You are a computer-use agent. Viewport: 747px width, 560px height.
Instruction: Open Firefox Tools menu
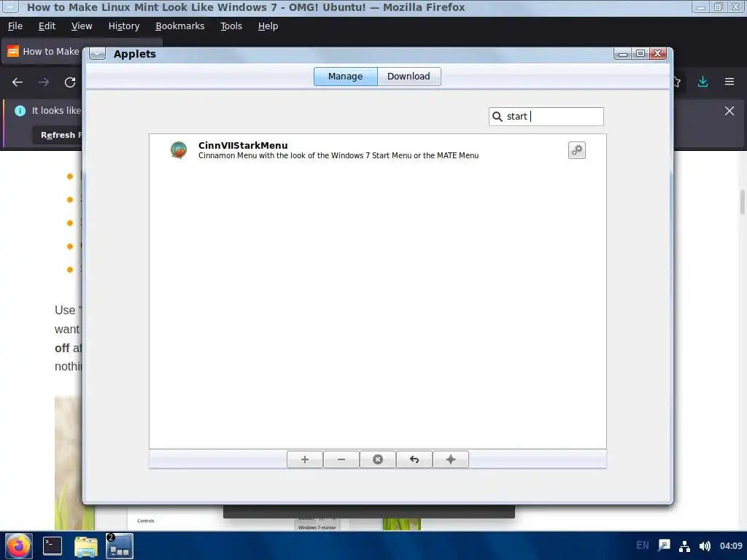tap(231, 26)
